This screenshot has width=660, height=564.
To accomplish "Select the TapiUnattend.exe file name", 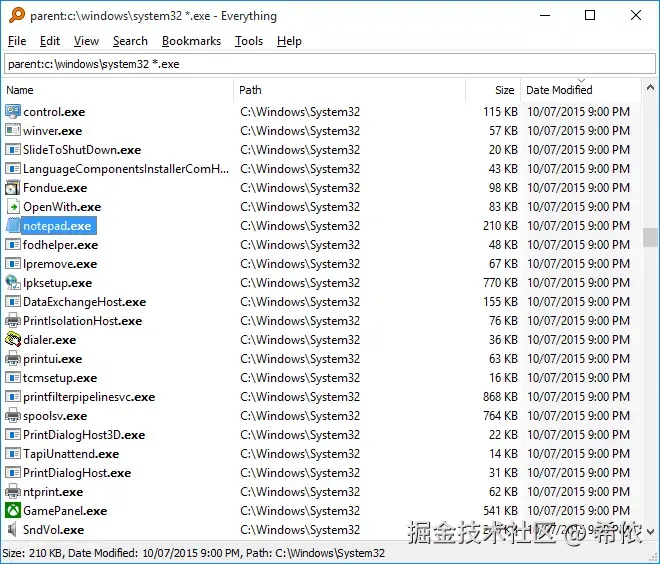I will [71, 454].
